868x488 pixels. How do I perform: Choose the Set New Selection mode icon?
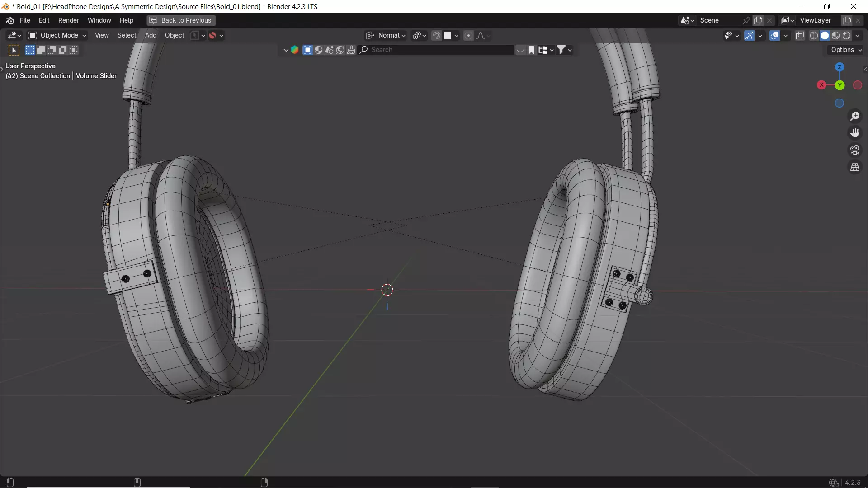30,50
